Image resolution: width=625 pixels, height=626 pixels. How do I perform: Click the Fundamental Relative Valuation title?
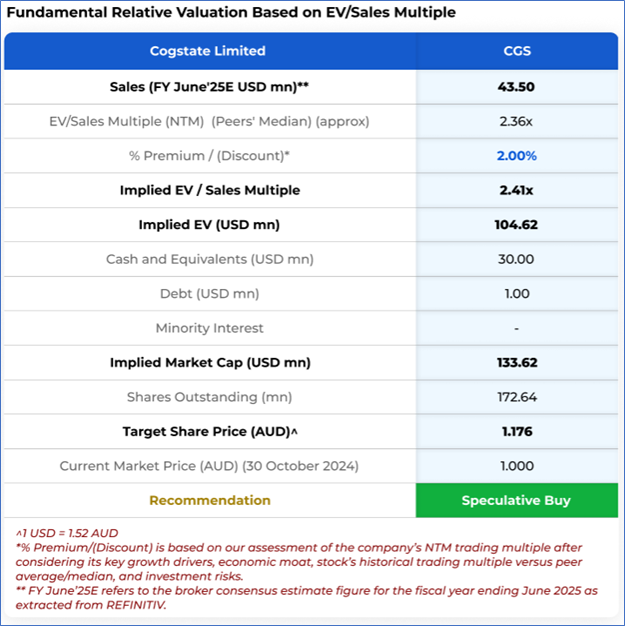232,13
